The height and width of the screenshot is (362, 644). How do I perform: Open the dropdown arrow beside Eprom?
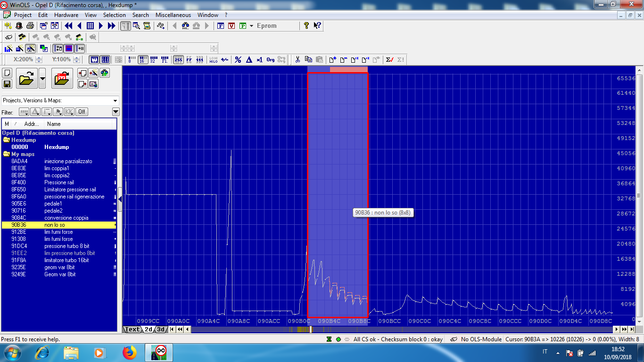tap(251, 26)
